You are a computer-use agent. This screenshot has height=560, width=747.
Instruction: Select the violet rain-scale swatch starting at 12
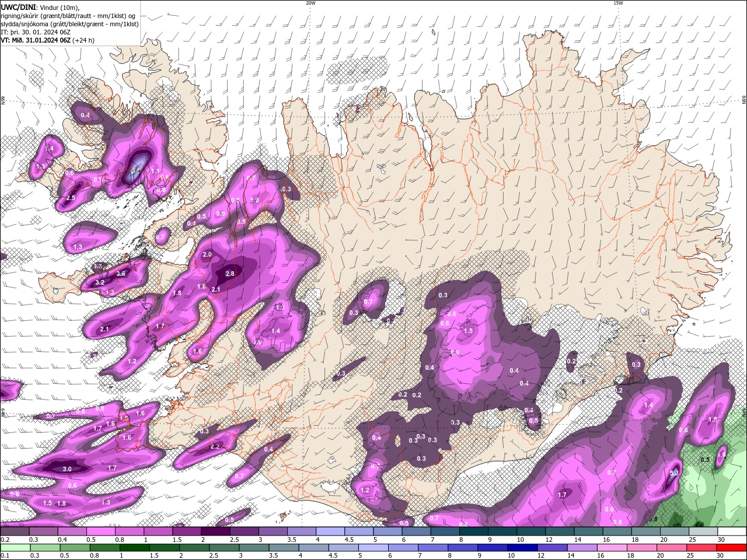coord(553,547)
